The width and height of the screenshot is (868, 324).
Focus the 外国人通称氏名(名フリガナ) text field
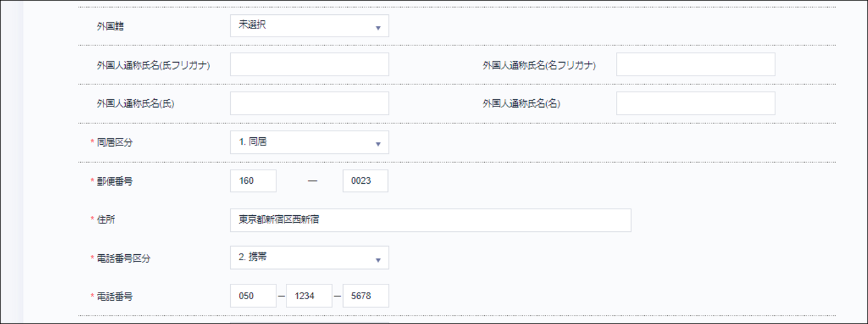tap(695, 64)
